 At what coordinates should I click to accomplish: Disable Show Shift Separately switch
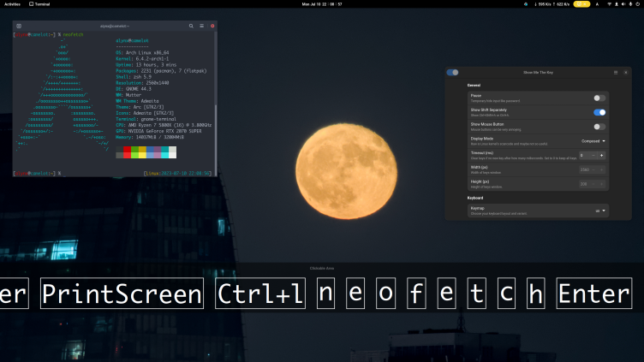pyautogui.click(x=599, y=112)
